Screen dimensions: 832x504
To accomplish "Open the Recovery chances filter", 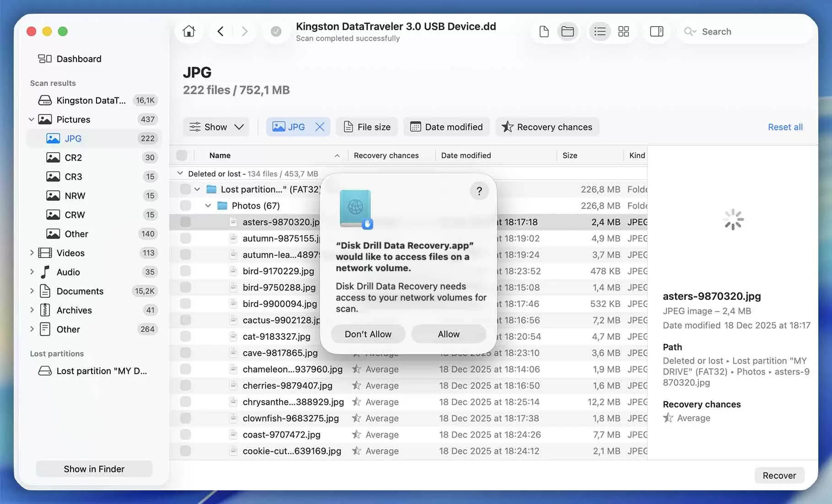I will click(x=547, y=127).
